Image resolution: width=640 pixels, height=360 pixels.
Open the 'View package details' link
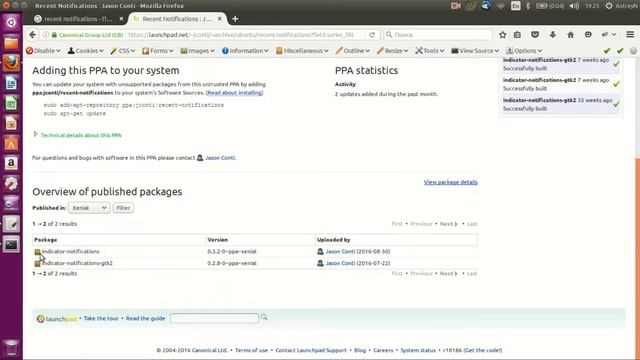click(x=451, y=182)
